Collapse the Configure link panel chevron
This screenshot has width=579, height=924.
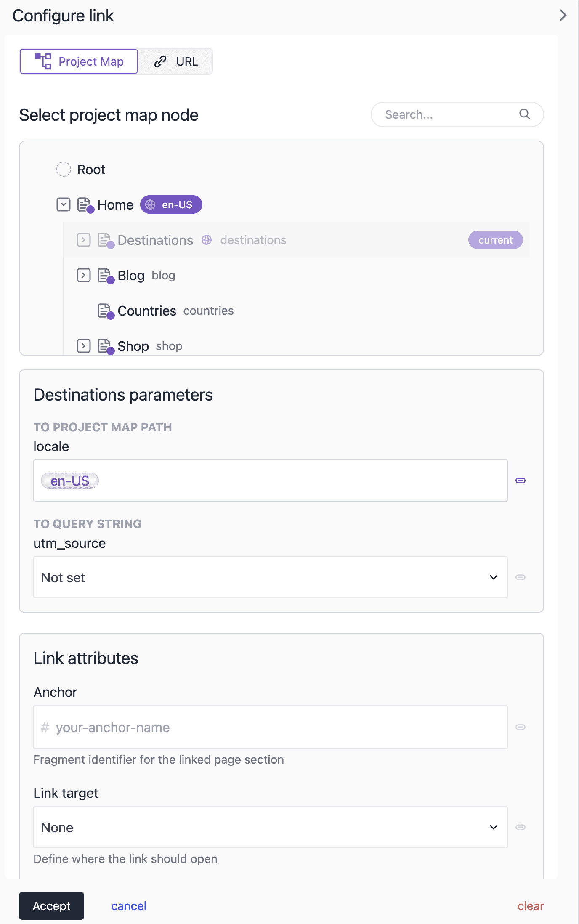(563, 16)
